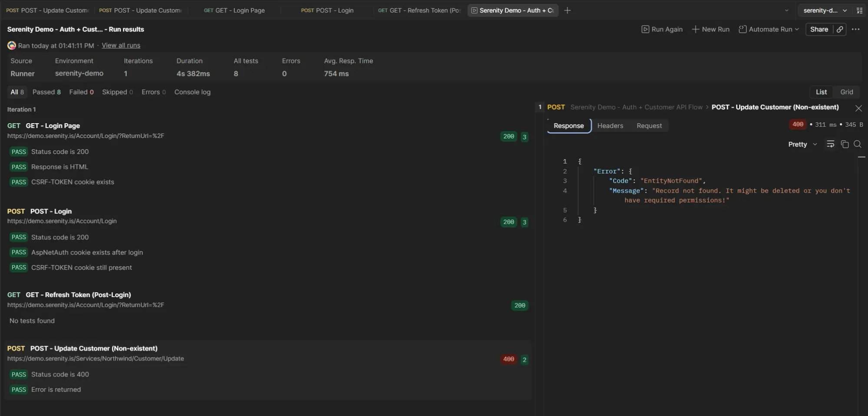Copy the share link via the link icon

(840, 29)
